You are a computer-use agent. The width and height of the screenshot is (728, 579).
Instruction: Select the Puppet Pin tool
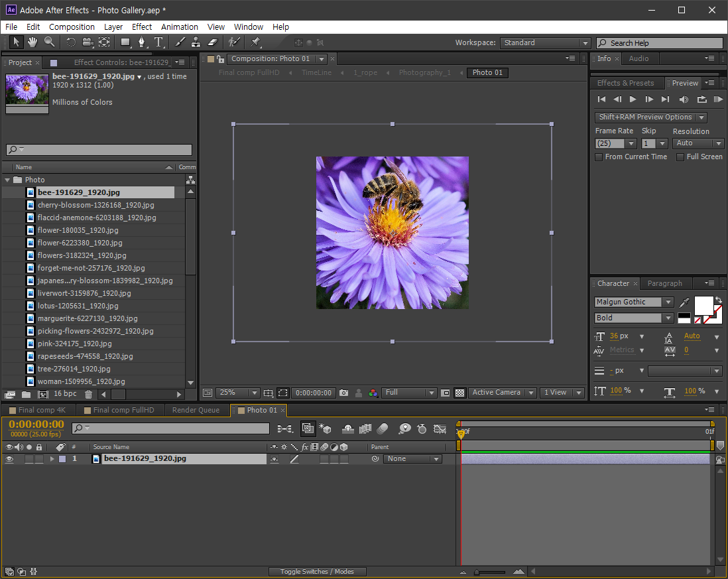(x=255, y=42)
